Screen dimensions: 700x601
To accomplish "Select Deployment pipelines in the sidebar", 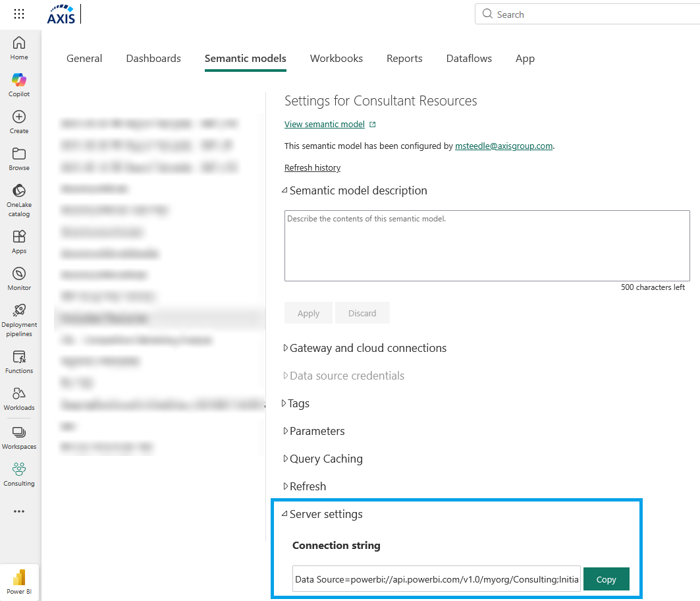I will (x=19, y=318).
